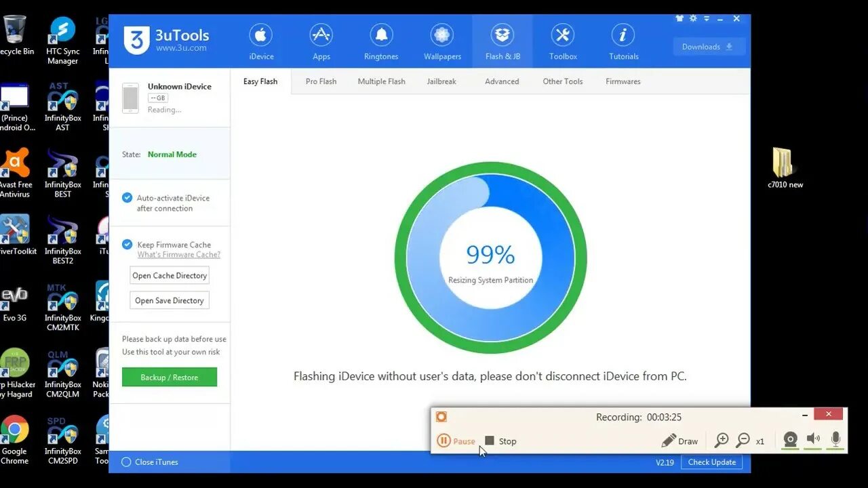The width and height of the screenshot is (868, 488).
Task: Zoom out with the recorder magnifier minus
Action: pos(743,441)
